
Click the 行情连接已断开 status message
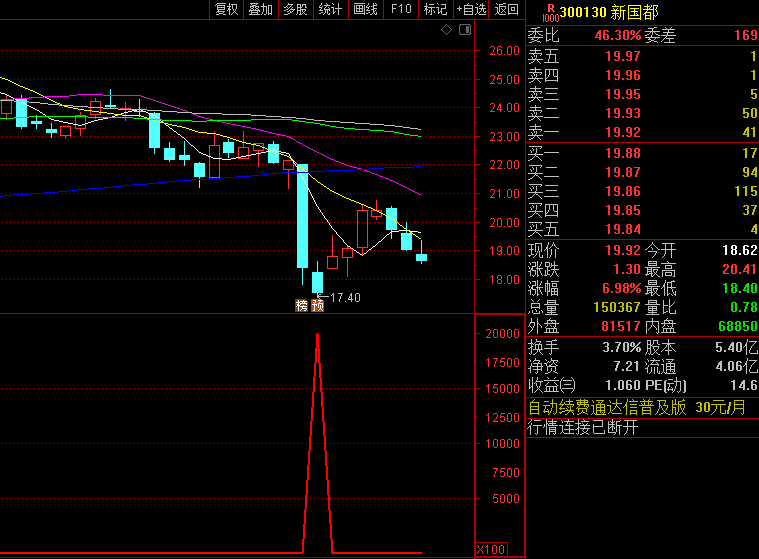pyautogui.click(x=583, y=427)
